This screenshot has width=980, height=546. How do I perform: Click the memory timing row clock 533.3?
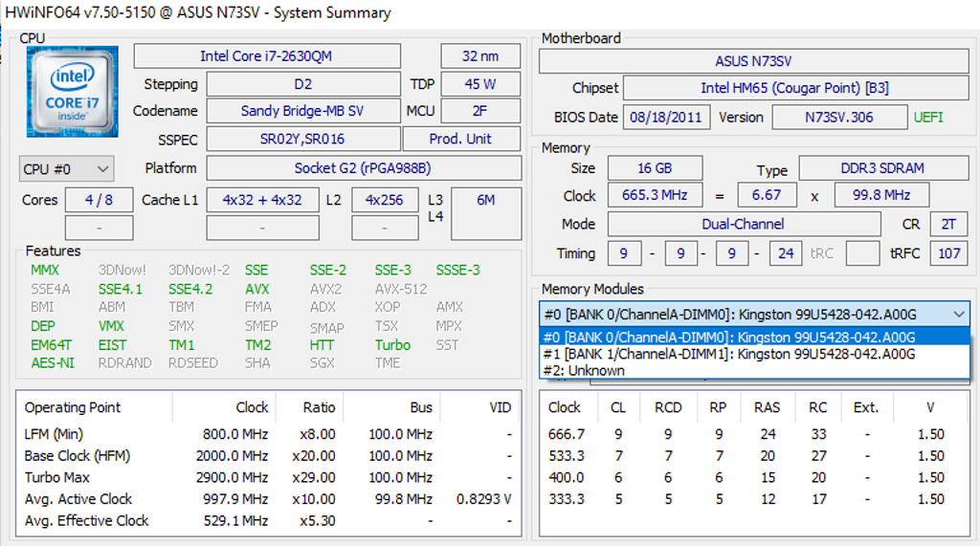tap(567, 456)
